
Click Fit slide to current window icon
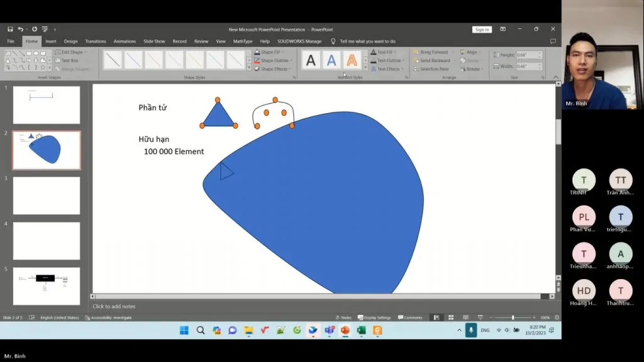click(x=557, y=317)
